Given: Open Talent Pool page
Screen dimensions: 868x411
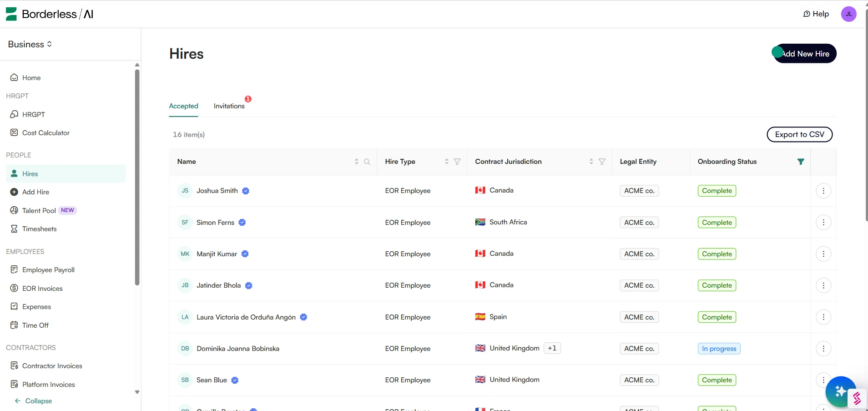Looking at the screenshot, I should [x=39, y=211].
